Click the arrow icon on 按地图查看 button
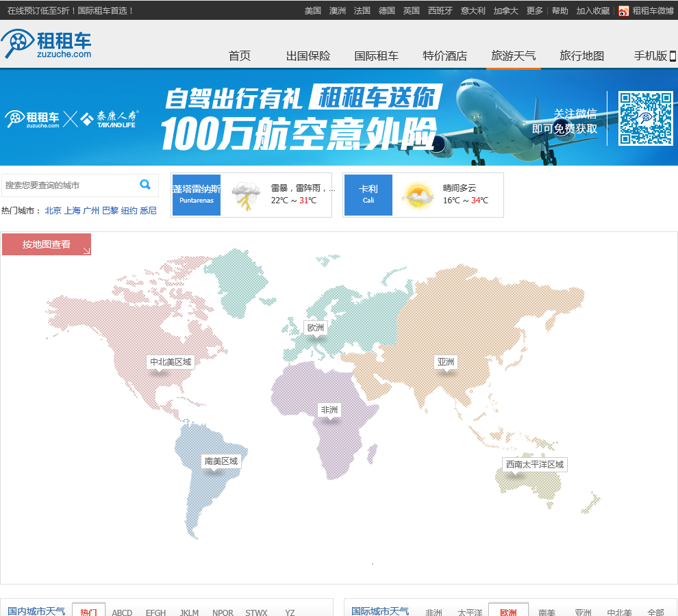This screenshot has width=678, height=616. pyautogui.click(x=86, y=251)
